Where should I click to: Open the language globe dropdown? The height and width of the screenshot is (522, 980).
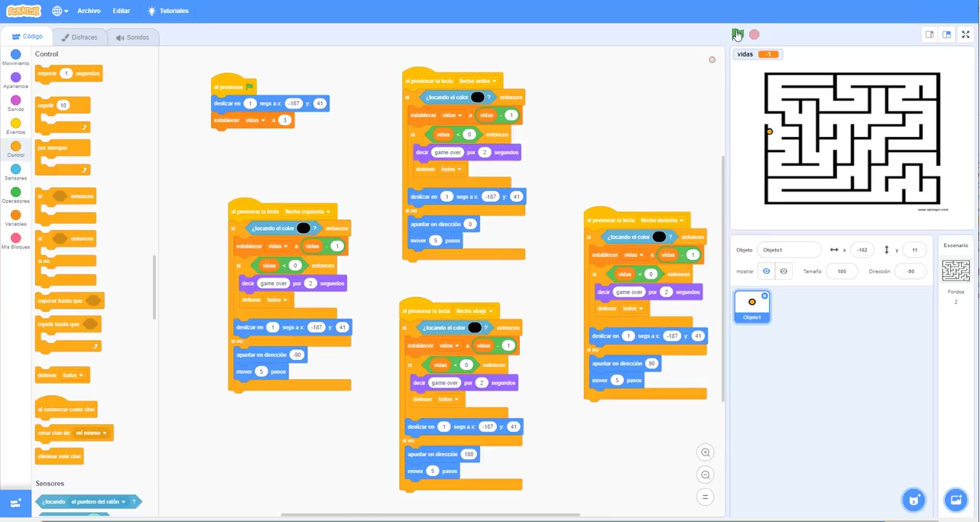point(60,11)
